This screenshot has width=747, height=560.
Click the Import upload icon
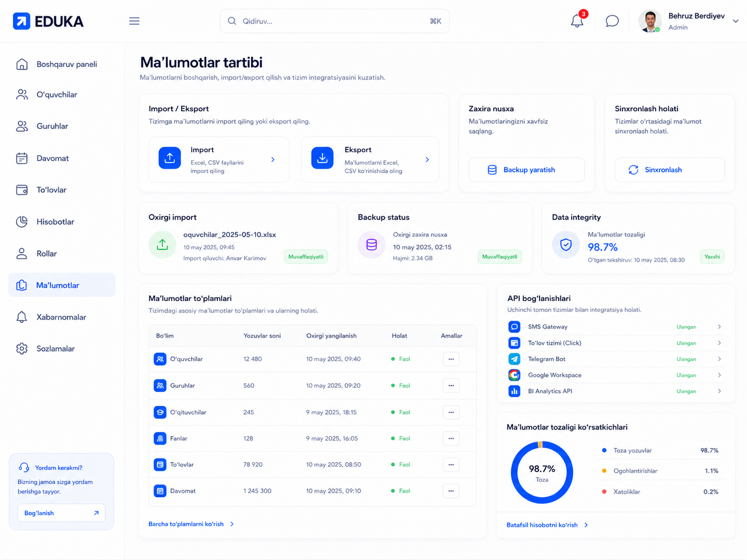[170, 158]
